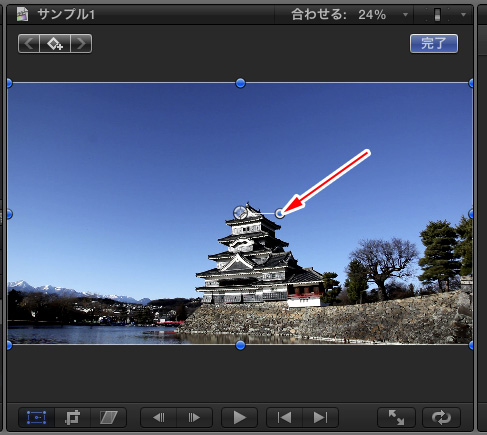Play the clip in viewer

point(239,417)
